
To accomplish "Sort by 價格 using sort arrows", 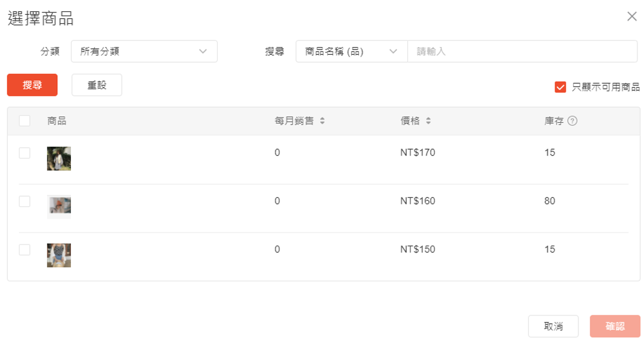I will tap(428, 121).
